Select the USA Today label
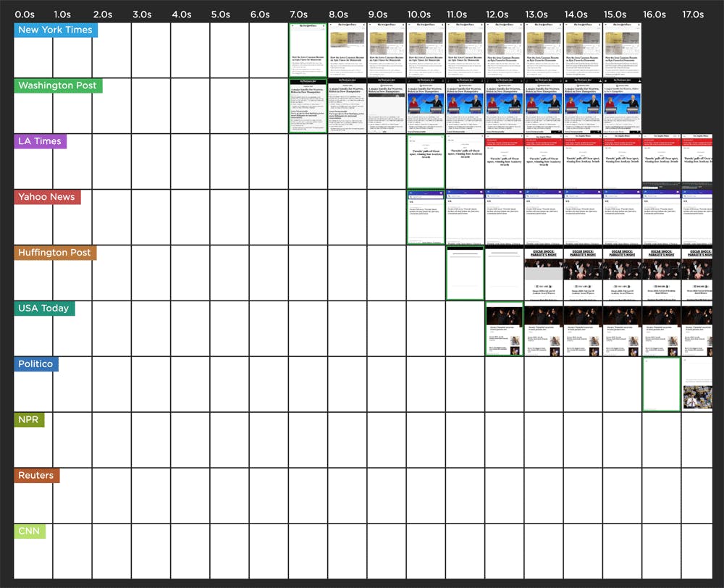This screenshot has width=724, height=588. [x=44, y=308]
